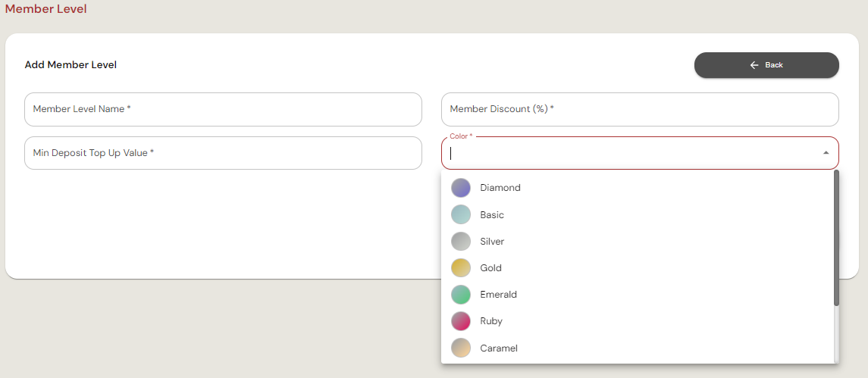Collapse the Color dropdown using its arrow
The width and height of the screenshot is (868, 378).
(826, 153)
